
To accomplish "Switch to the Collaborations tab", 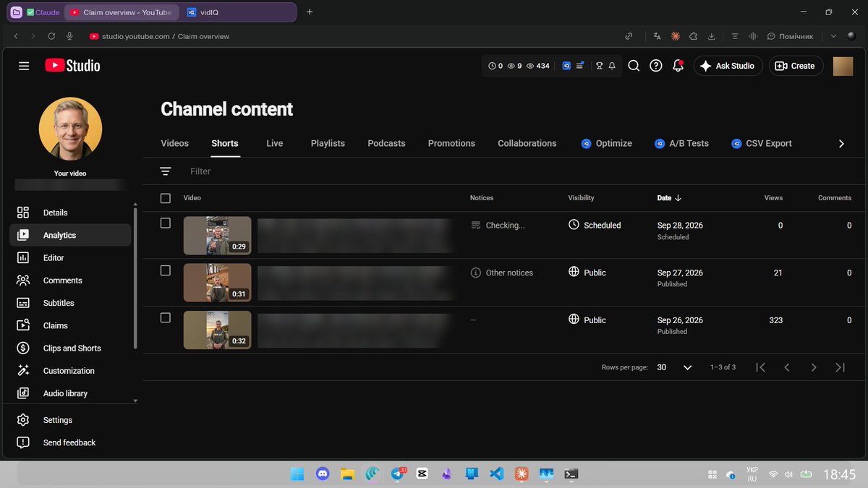I will [527, 143].
